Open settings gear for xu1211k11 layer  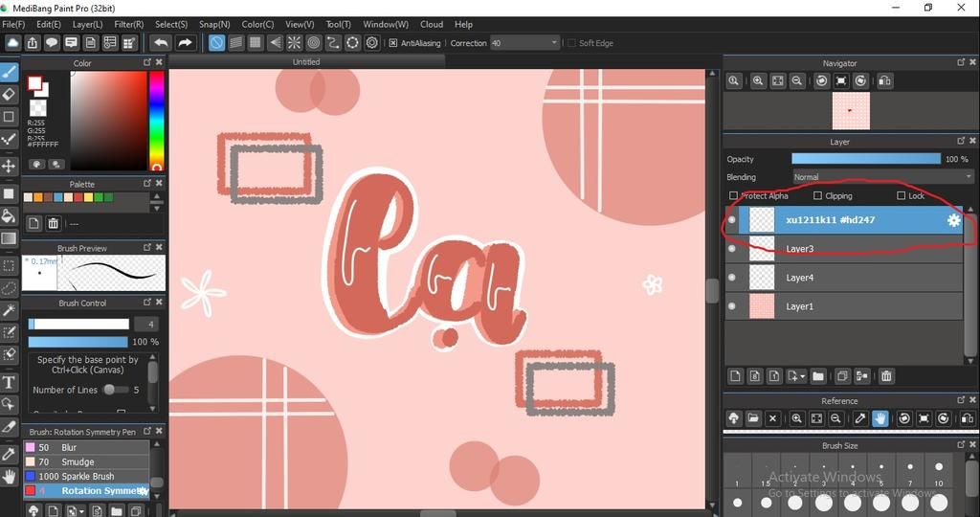[953, 220]
